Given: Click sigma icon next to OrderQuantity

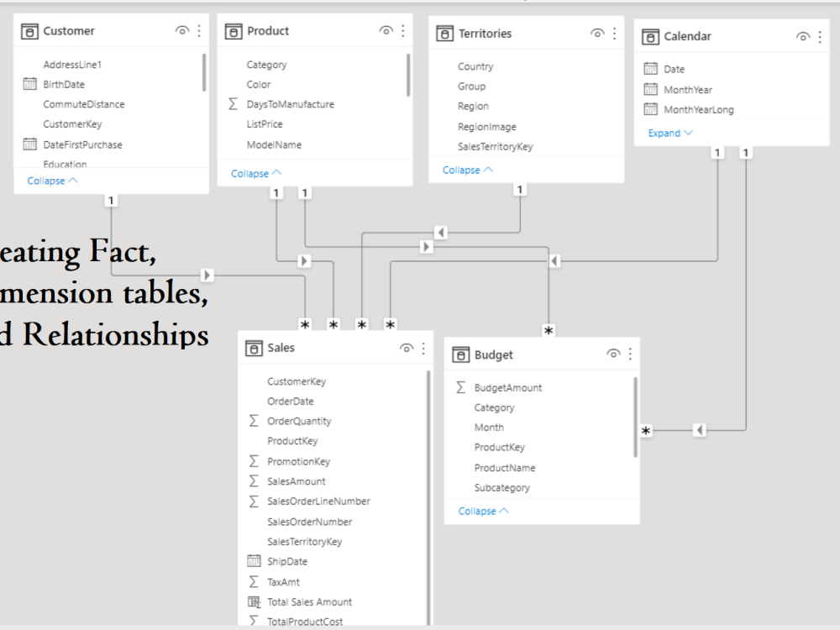Looking at the screenshot, I should coord(254,421).
